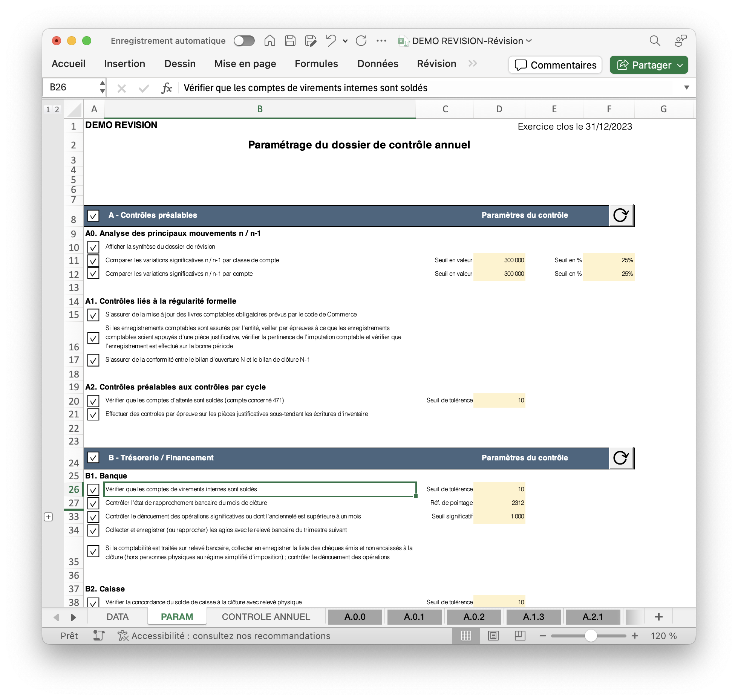Switch to Page Break Preview view
738x700 pixels.
pyautogui.click(x=520, y=636)
